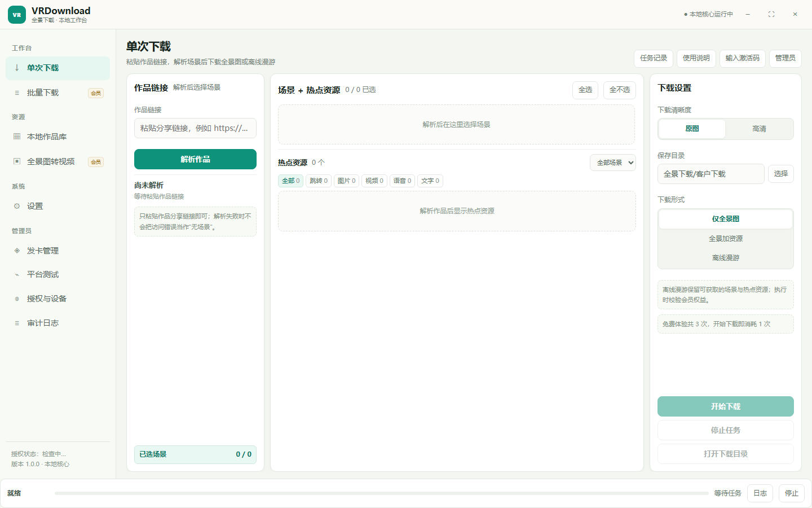Click the circle icon beside 授权与设备

click(17, 299)
